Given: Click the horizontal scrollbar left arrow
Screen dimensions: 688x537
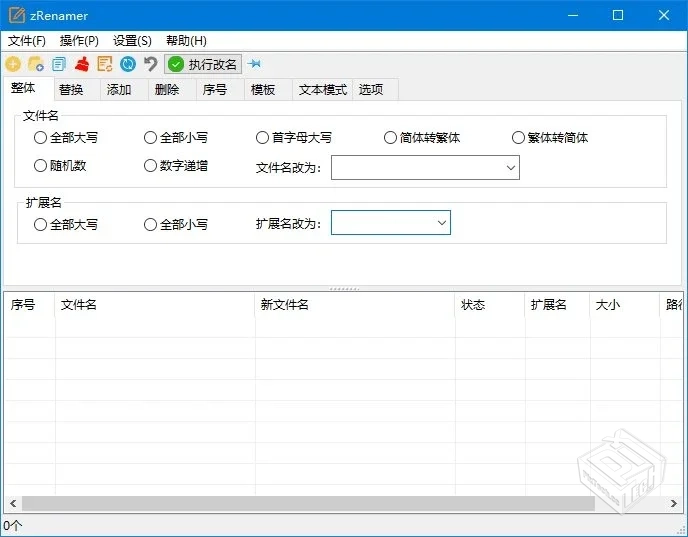Looking at the screenshot, I should (x=13, y=503).
